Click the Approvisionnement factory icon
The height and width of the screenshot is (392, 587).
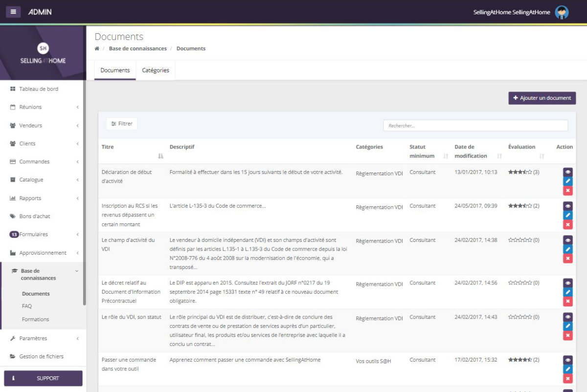(13, 253)
